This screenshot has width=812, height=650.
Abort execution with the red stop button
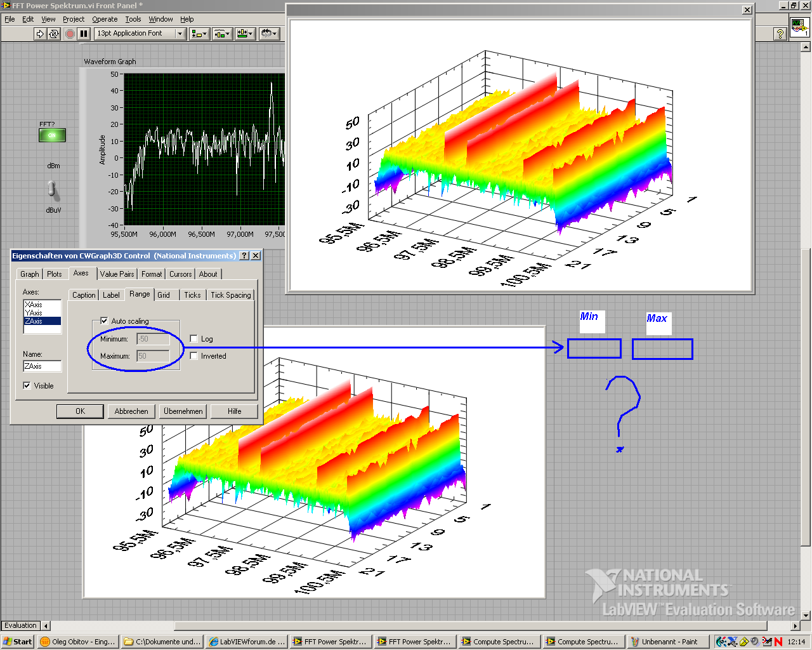[70, 34]
